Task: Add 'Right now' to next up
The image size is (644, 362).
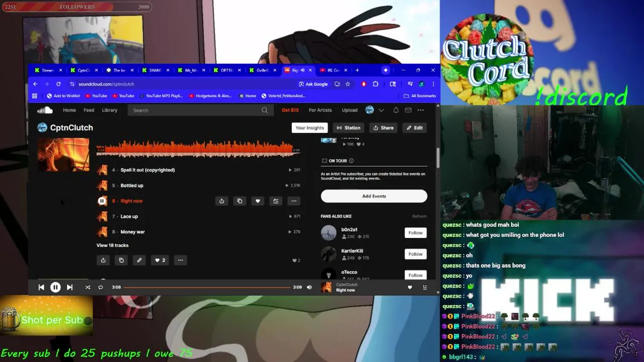Action: point(276,201)
